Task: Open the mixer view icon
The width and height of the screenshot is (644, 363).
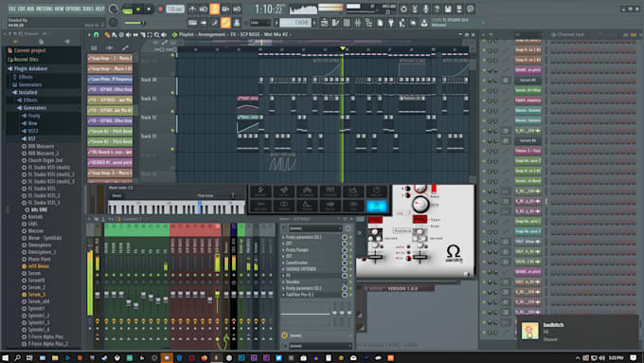Action: pos(358,23)
